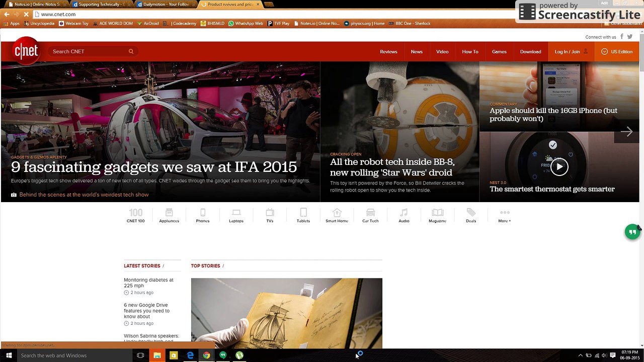Open the WhatsApp Web bookmark
The width and height of the screenshot is (644, 362).
tap(246, 24)
